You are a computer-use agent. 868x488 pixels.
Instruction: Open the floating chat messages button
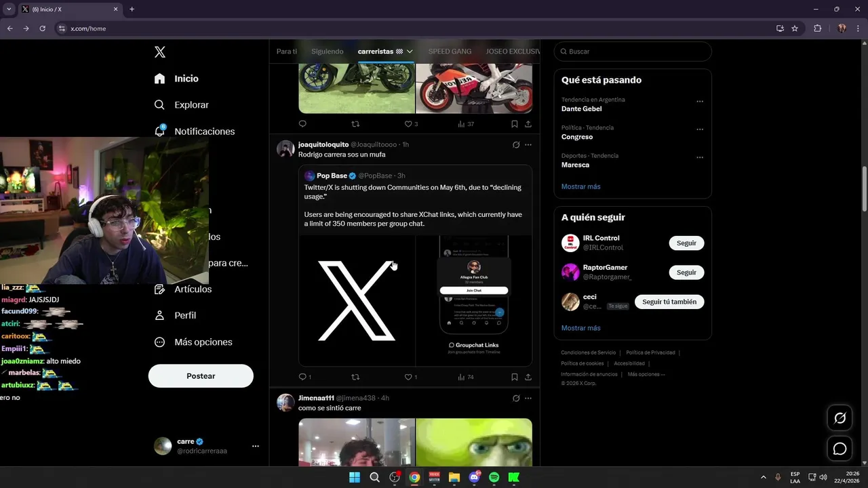(x=840, y=449)
